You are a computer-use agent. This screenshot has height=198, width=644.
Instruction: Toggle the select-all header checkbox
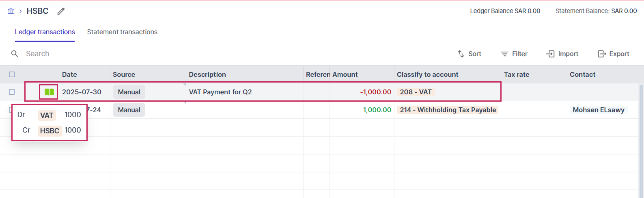click(12, 74)
